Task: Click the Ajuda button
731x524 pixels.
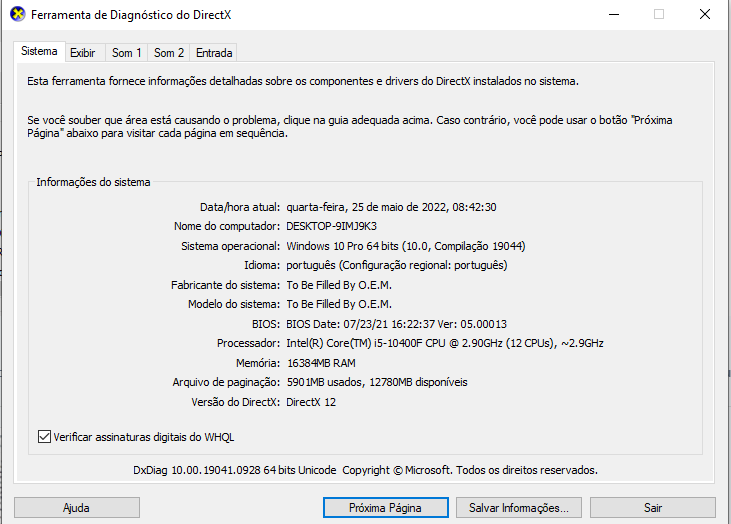Action: click(x=76, y=508)
